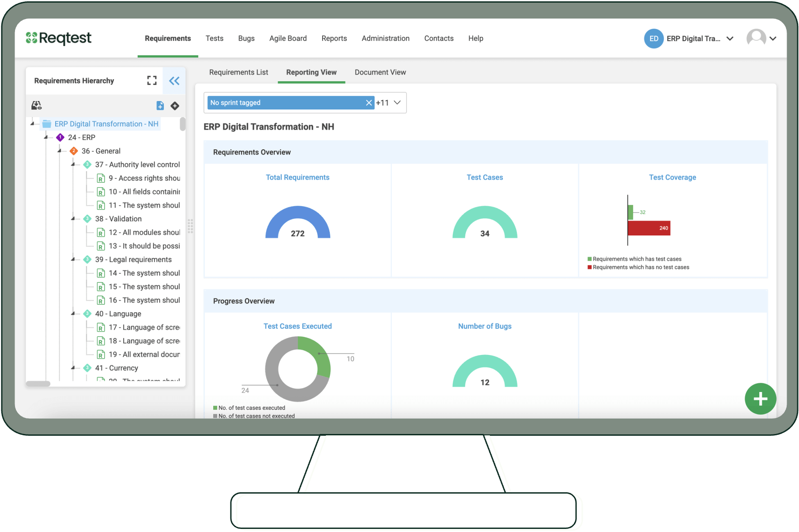Collapse the 36 - General tree node

tap(60, 151)
